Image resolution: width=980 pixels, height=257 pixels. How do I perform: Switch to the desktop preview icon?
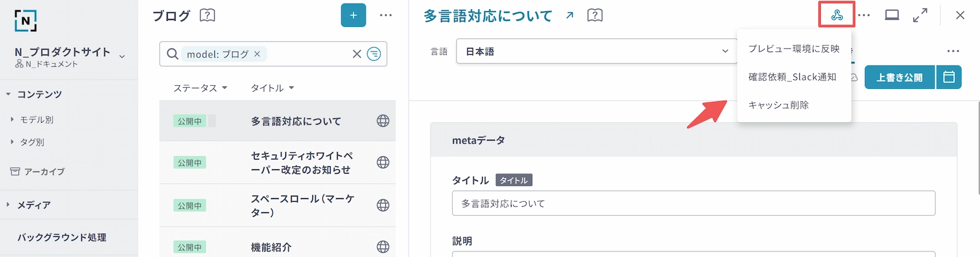tap(892, 15)
